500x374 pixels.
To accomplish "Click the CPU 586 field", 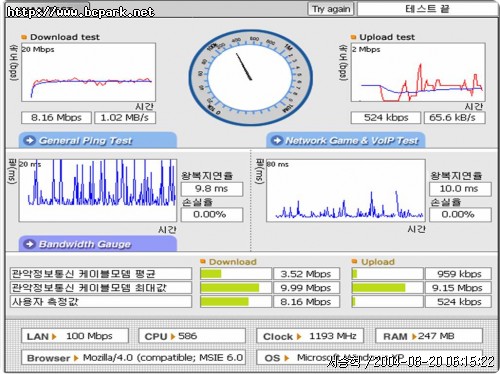I will [x=192, y=336].
